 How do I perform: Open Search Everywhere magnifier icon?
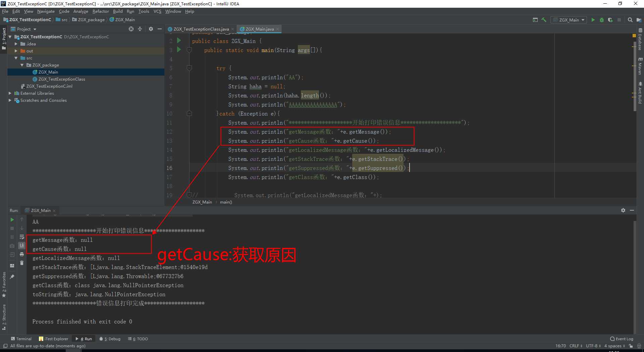[x=630, y=20]
